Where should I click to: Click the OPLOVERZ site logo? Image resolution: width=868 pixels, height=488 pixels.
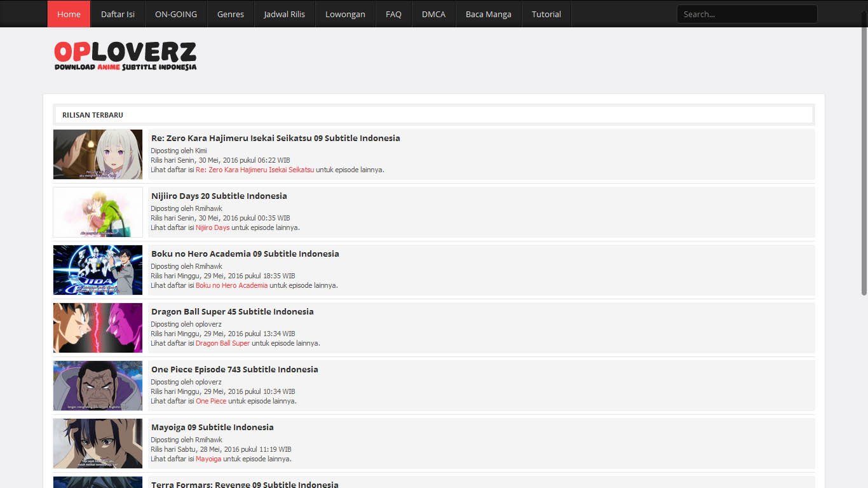[125, 56]
